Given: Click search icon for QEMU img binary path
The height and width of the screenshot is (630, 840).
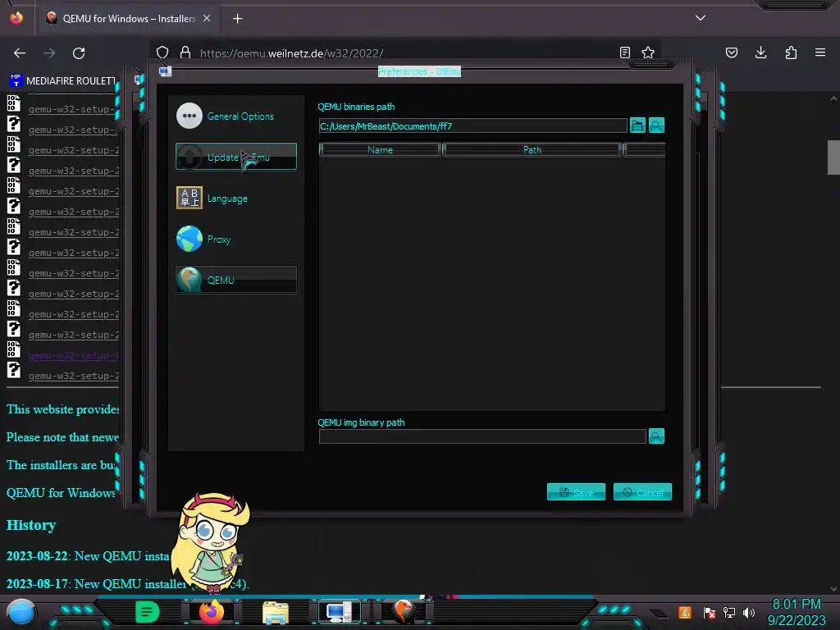Looking at the screenshot, I should click(656, 436).
